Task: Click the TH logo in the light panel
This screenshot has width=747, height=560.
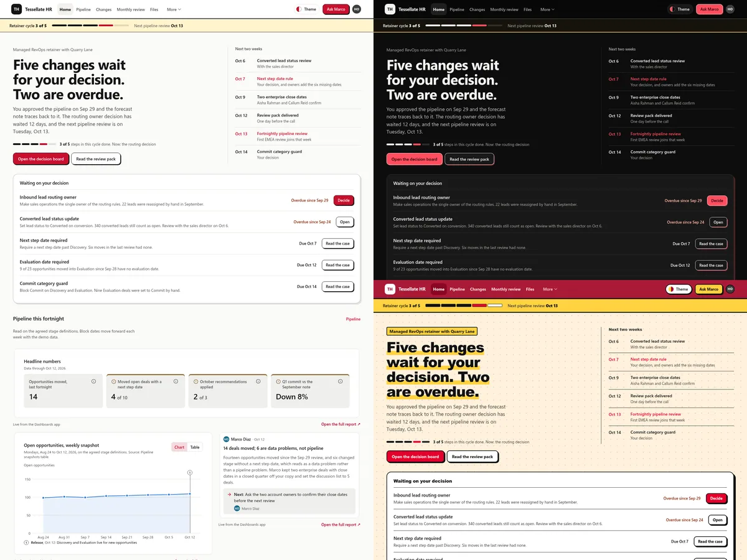Action: pos(16,9)
